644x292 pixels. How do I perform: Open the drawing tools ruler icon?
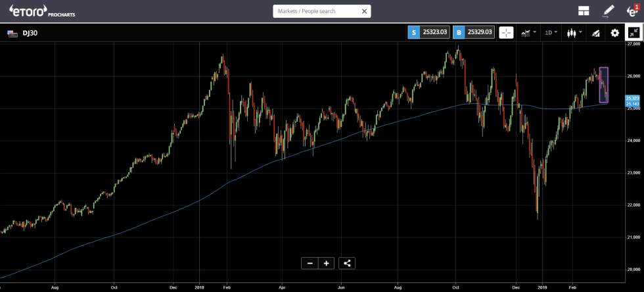[x=596, y=32]
